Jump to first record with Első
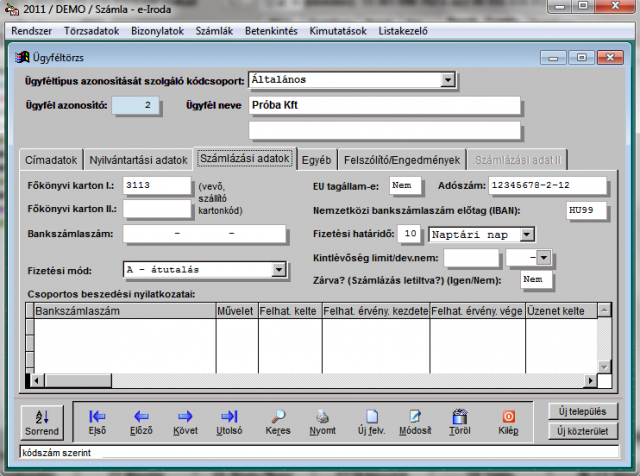This screenshot has width=640, height=476. tap(97, 421)
